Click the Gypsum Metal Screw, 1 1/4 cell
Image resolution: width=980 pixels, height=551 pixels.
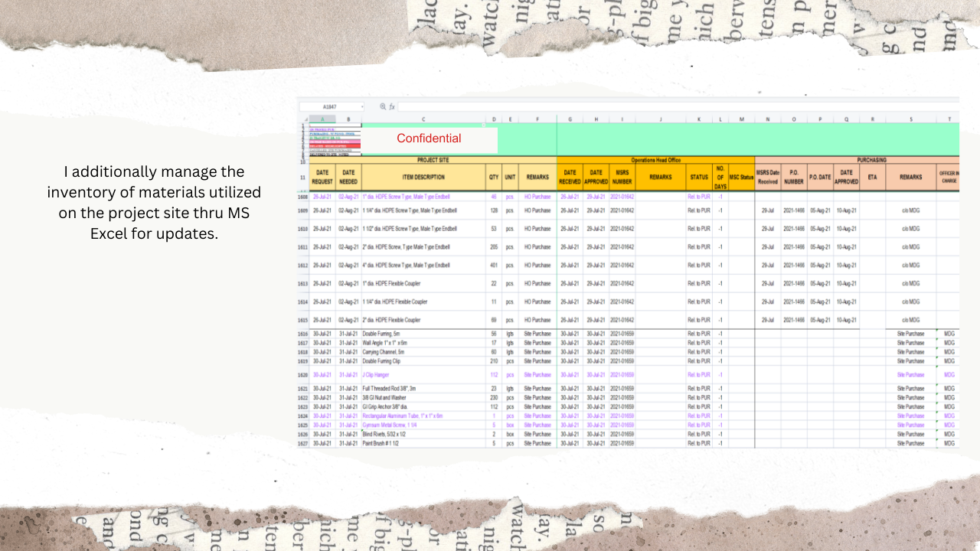(423, 425)
